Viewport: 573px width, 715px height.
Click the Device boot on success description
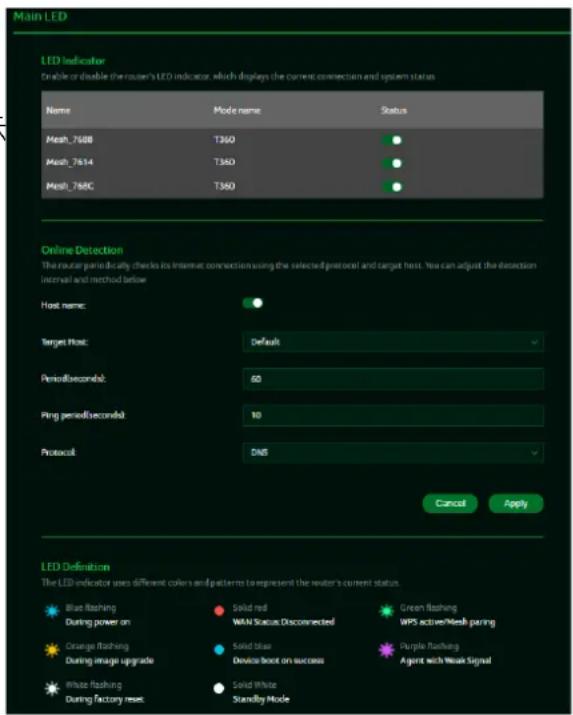[279, 661]
